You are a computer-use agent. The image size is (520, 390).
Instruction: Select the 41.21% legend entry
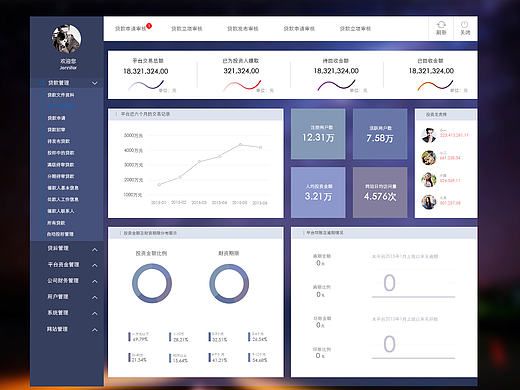(218, 358)
